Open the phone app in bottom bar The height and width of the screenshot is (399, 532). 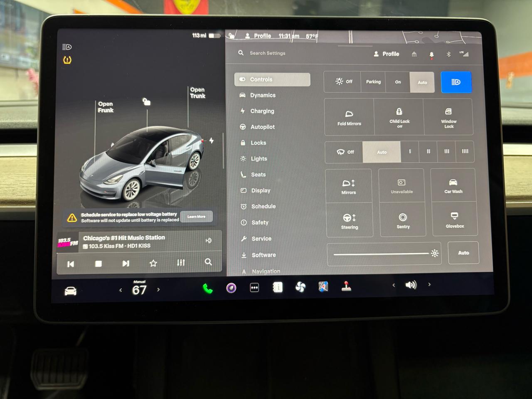click(208, 288)
